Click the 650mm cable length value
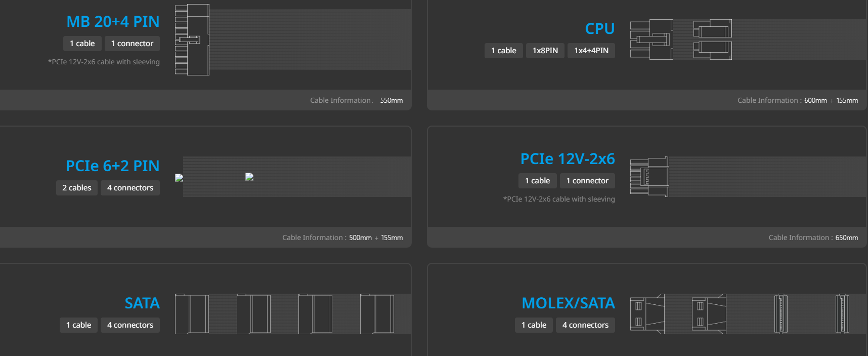This screenshot has width=868, height=356. [846, 238]
